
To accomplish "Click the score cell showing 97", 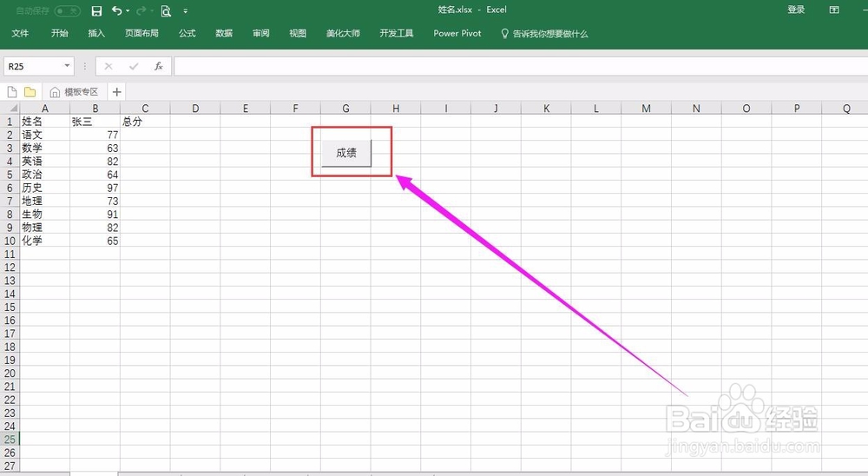I will tap(95, 188).
